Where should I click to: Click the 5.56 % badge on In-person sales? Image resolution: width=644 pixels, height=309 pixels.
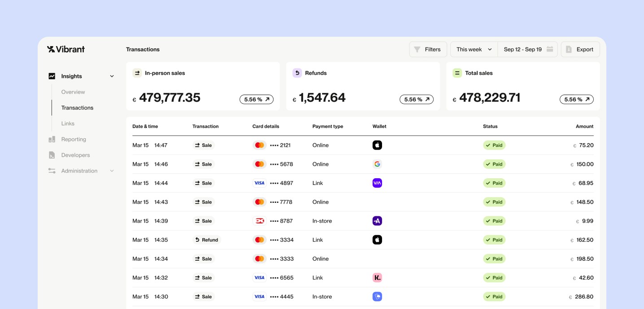pyautogui.click(x=257, y=99)
